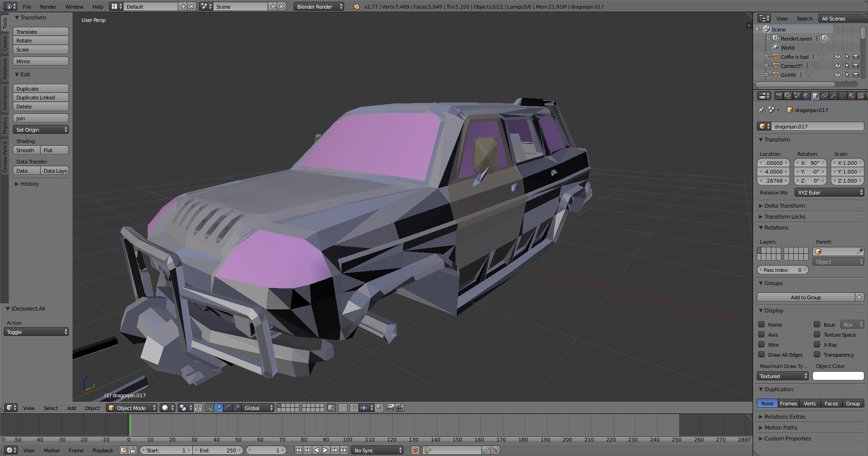The width and height of the screenshot is (868, 456).
Task: Click the OpenGL render image camera icon
Action: pyautogui.click(x=390, y=408)
